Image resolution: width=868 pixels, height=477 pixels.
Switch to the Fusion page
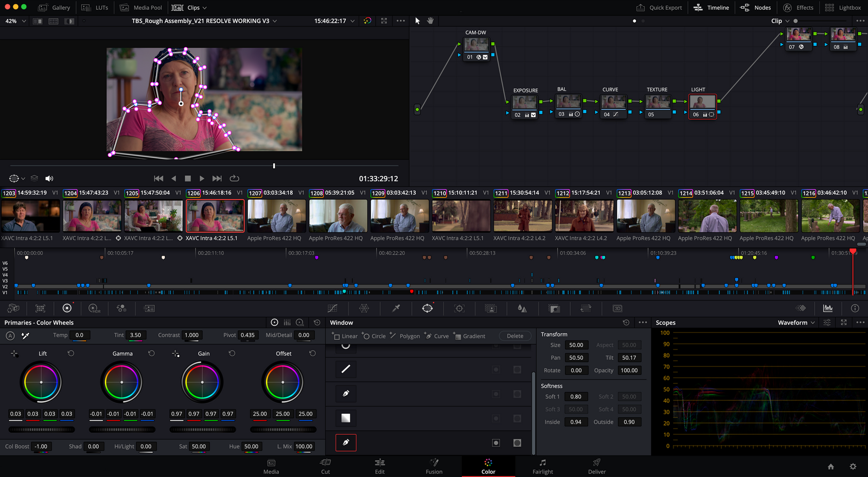tap(434, 466)
